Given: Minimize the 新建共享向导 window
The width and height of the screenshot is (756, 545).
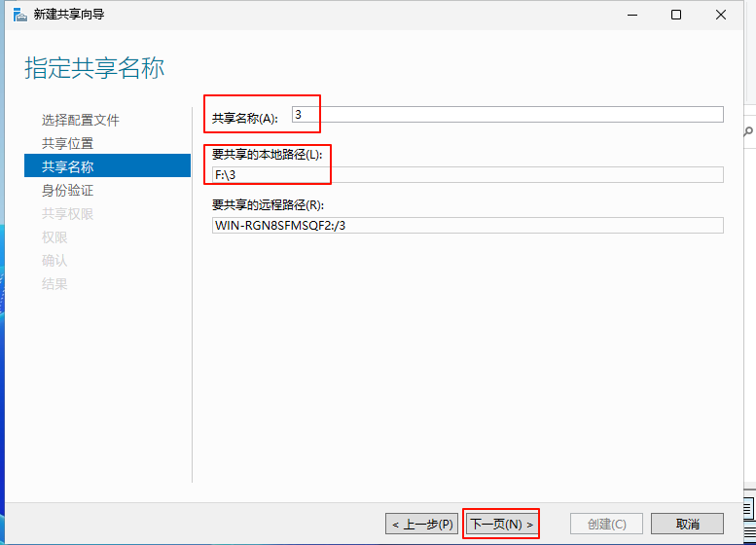Looking at the screenshot, I should click(x=630, y=15).
